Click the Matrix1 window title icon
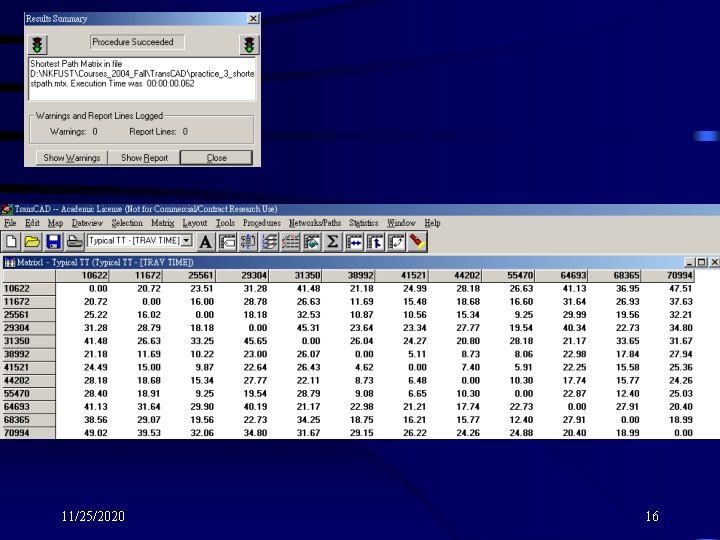Screen dimensions: 720x540 click(9, 263)
